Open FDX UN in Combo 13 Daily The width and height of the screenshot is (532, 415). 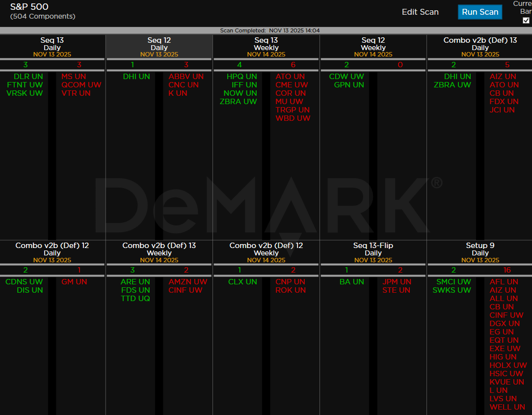click(x=504, y=102)
